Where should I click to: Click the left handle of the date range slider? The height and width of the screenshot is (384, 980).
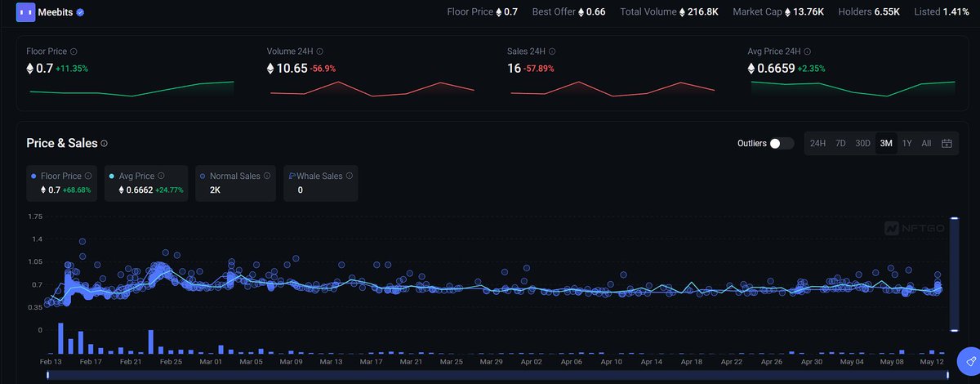tap(48, 374)
